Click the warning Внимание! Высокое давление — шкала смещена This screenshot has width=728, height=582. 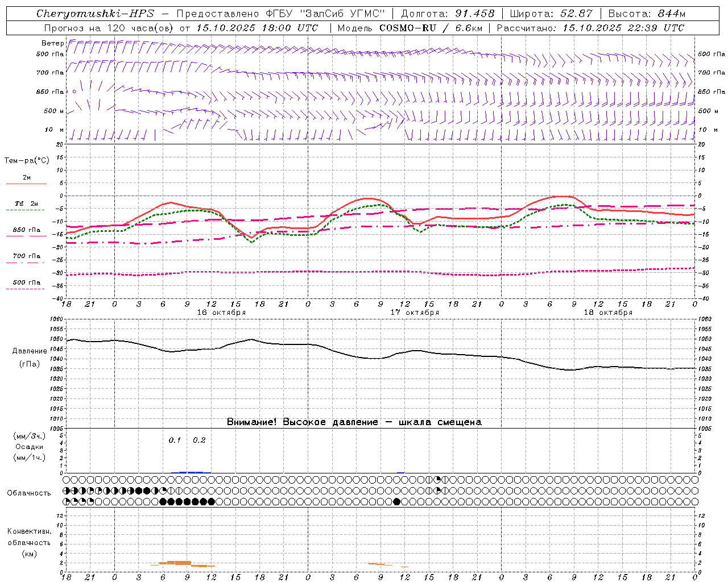coord(354,422)
